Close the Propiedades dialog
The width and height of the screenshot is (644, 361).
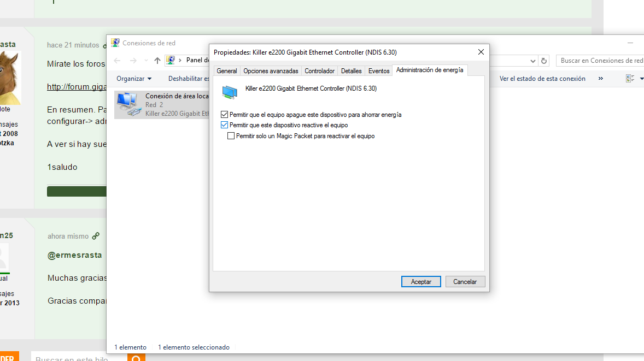pos(481,52)
